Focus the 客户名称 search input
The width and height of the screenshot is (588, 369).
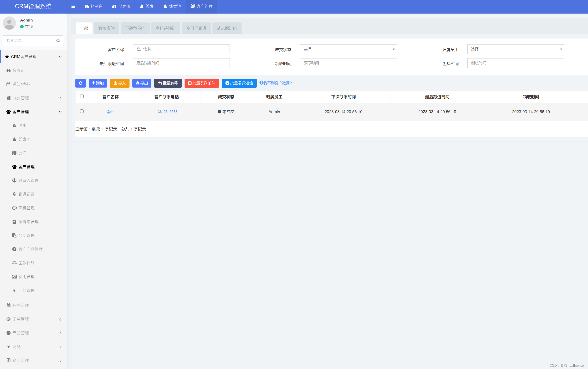[181, 49]
